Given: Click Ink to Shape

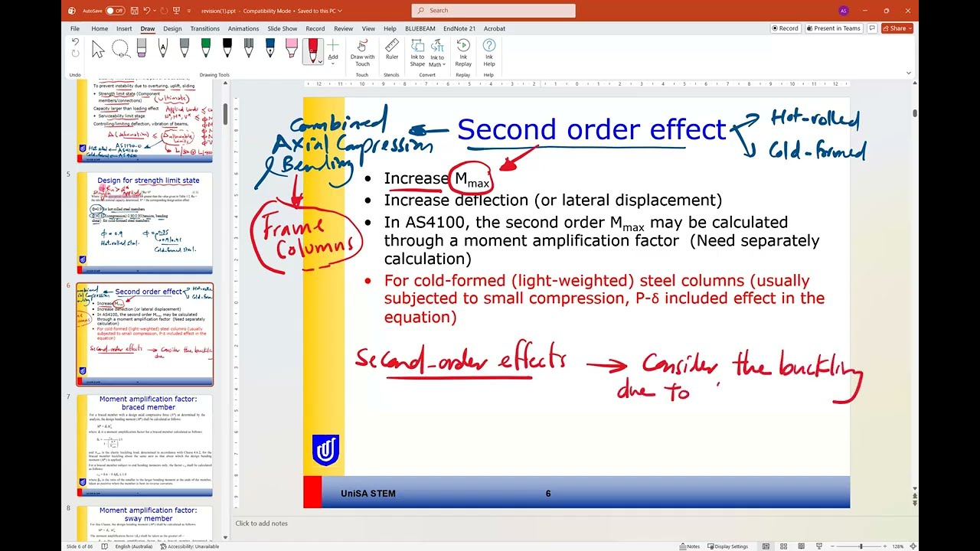Looking at the screenshot, I should click(x=417, y=52).
